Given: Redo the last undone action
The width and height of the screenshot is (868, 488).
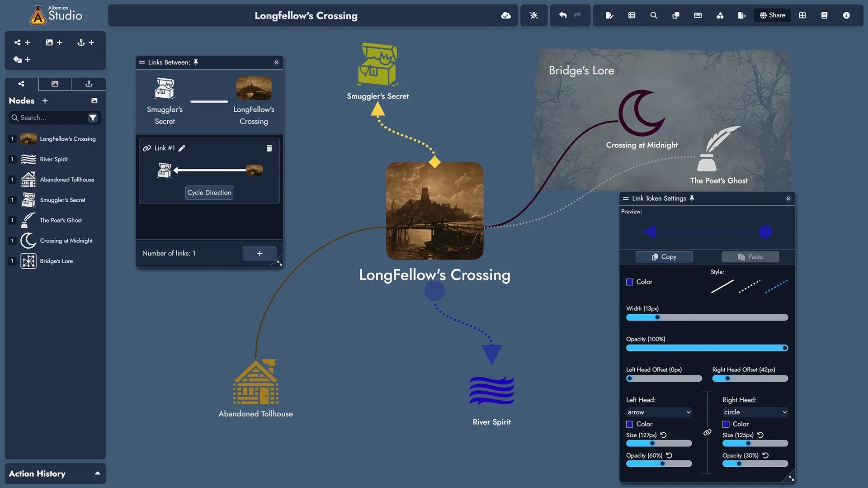Looking at the screenshot, I should [x=577, y=15].
